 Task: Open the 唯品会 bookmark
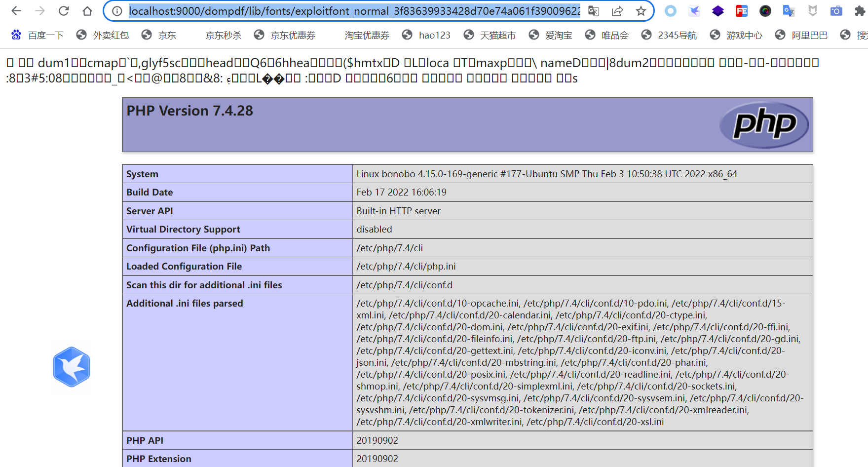click(x=607, y=35)
